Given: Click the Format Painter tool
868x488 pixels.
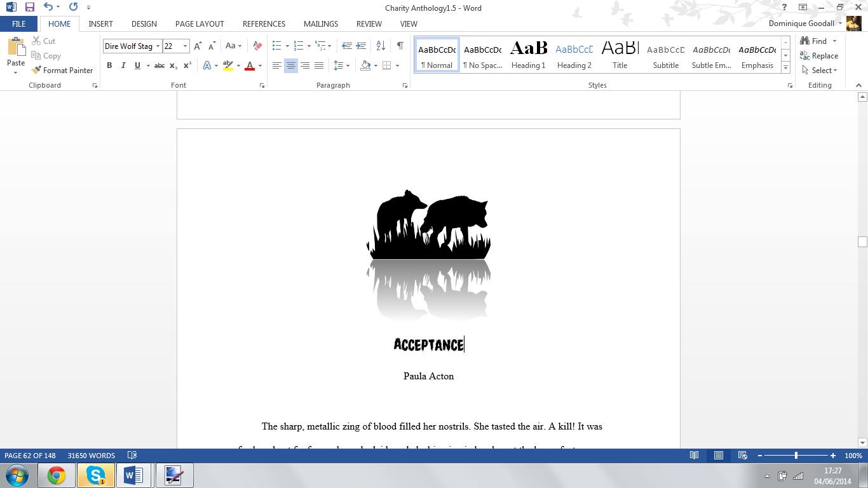Looking at the screenshot, I should pyautogui.click(x=62, y=71).
